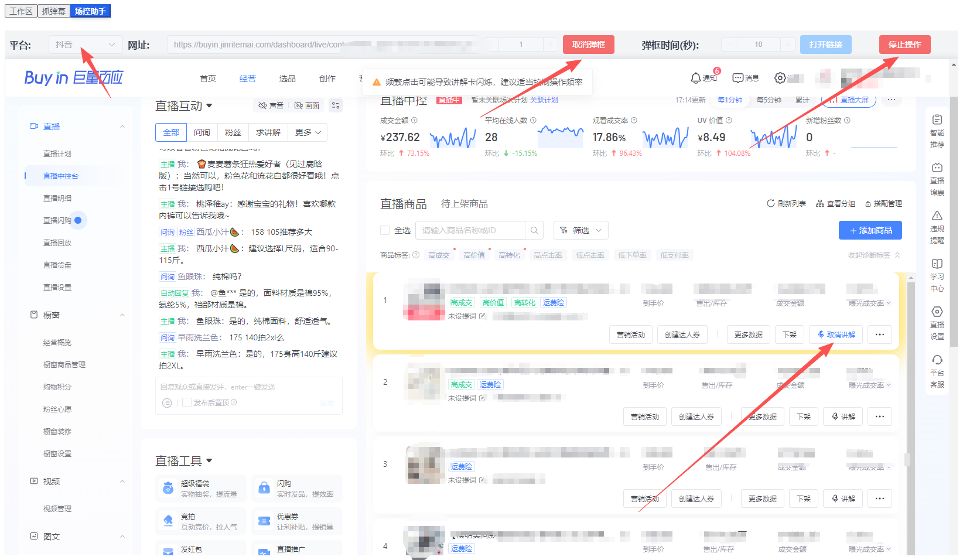Open the 消息 messages panel

point(745,78)
